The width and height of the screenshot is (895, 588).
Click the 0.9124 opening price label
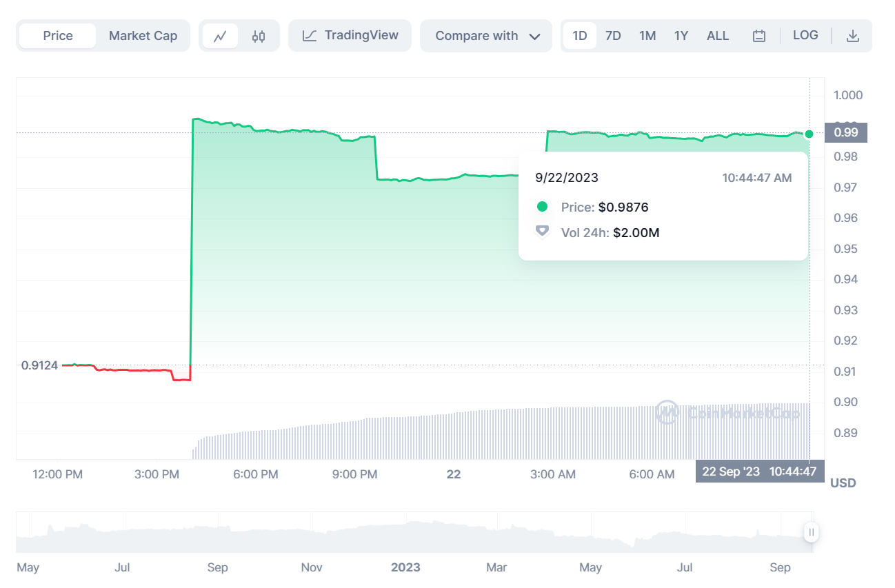tap(39, 365)
